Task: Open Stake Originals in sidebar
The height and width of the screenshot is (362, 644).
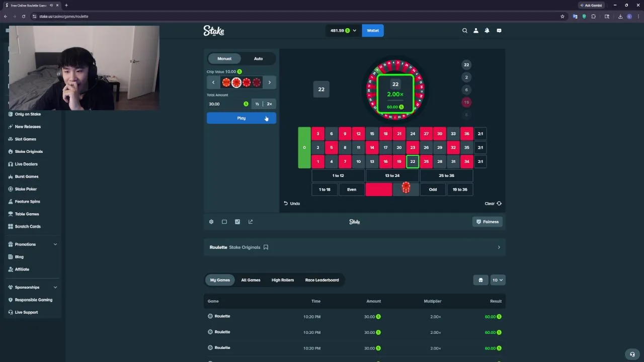Action: [29, 152]
